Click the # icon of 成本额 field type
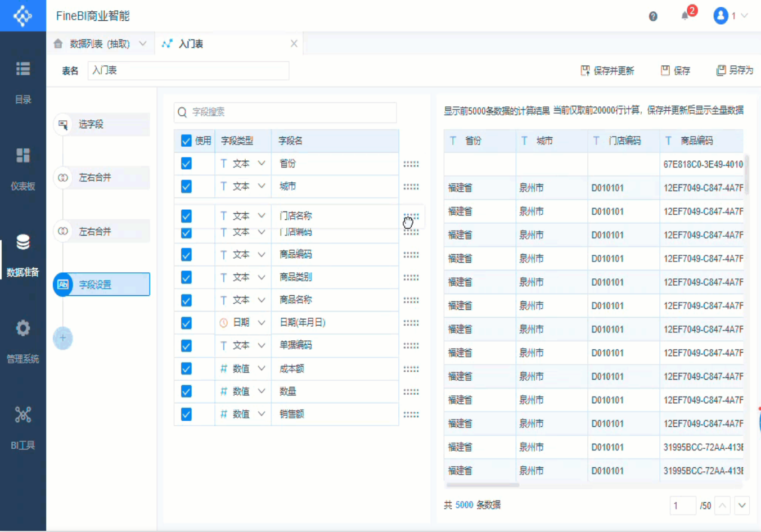This screenshot has width=761, height=532. [x=223, y=368]
